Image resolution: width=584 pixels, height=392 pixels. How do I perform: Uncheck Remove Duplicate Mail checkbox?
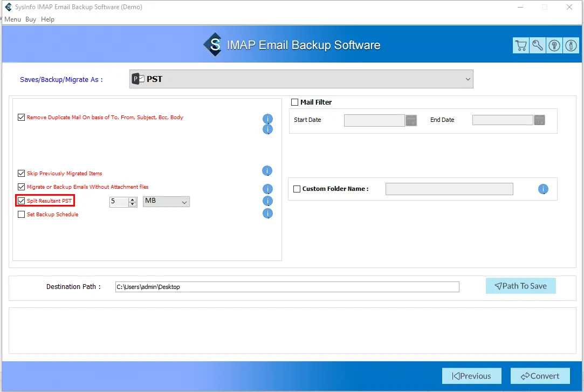pos(22,117)
